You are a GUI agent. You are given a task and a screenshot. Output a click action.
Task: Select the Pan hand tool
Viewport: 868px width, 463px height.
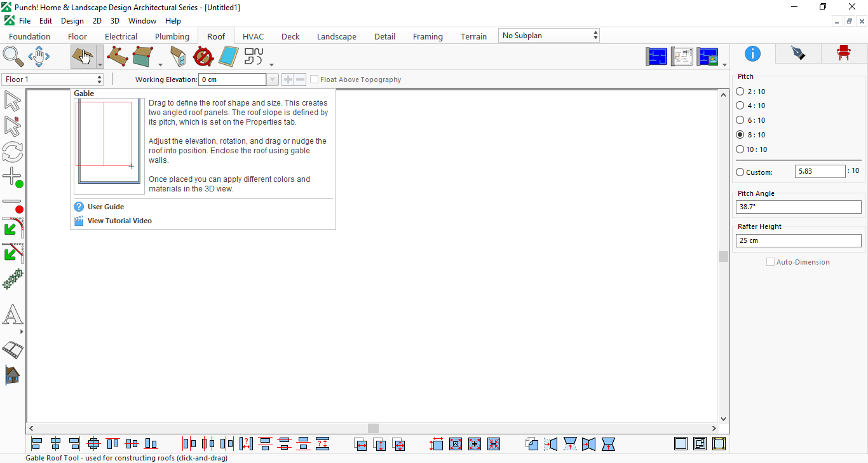pyautogui.click(x=39, y=57)
